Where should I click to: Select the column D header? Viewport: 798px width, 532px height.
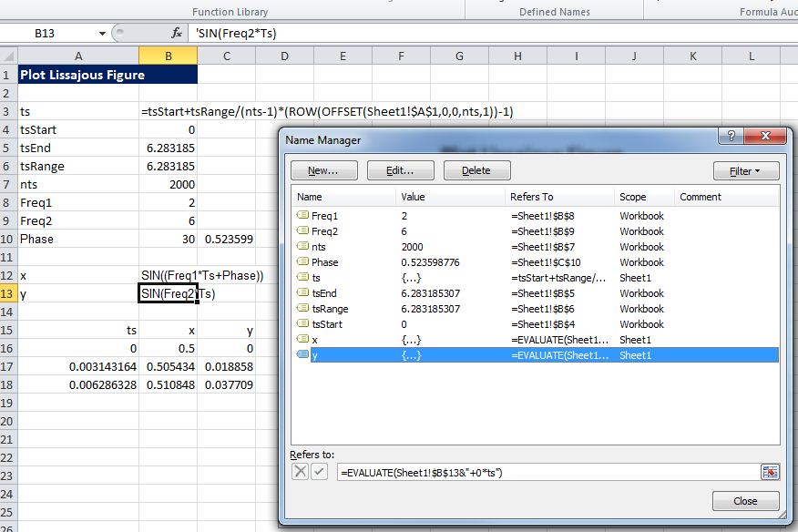point(284,56)
